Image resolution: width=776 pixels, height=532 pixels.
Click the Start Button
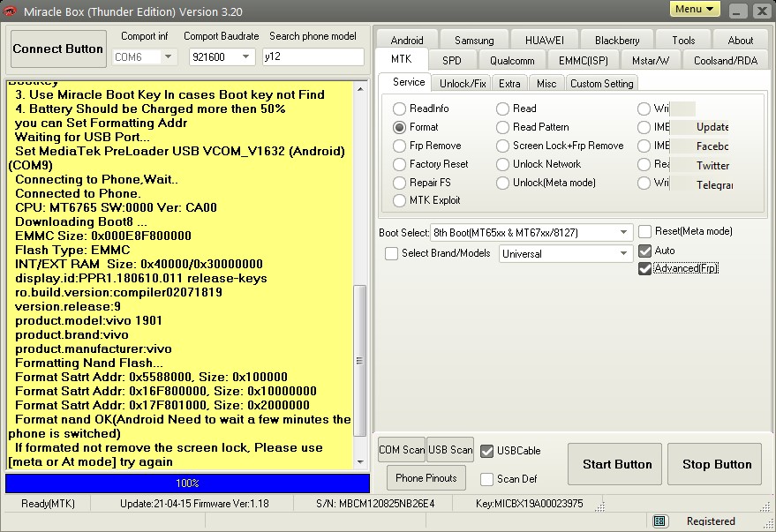coord(614,464)
